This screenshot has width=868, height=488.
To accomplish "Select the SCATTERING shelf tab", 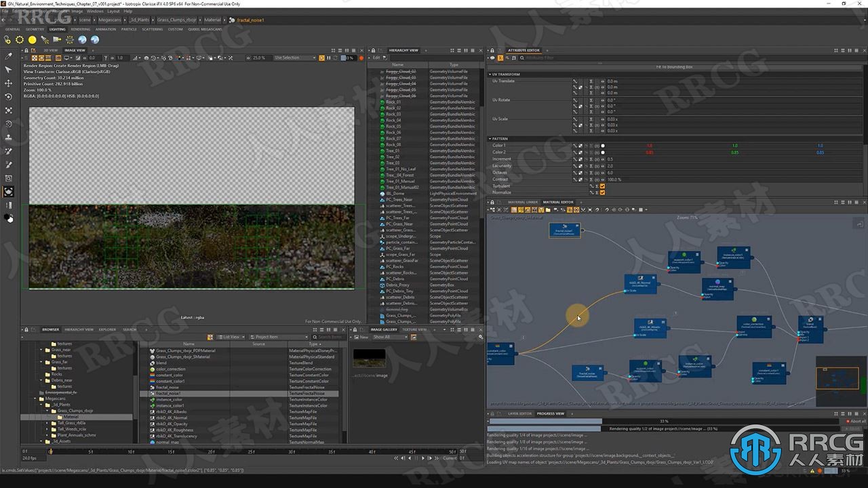I will 152,29.
